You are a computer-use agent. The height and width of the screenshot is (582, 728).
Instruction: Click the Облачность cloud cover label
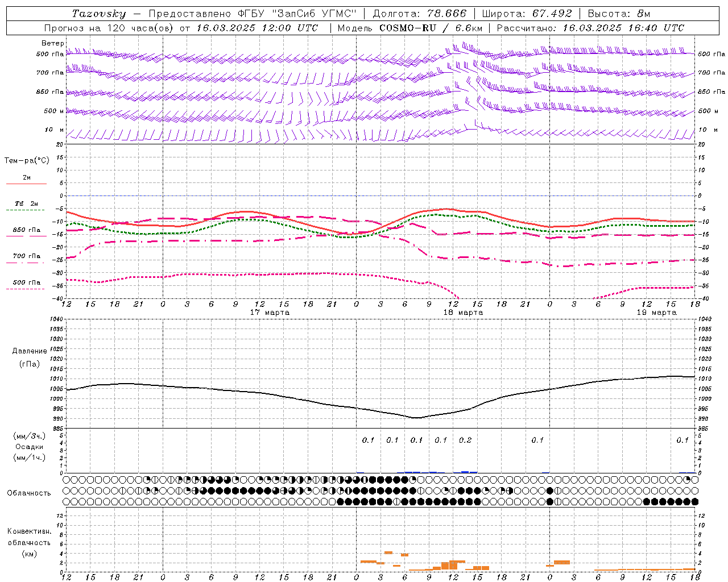29,493
